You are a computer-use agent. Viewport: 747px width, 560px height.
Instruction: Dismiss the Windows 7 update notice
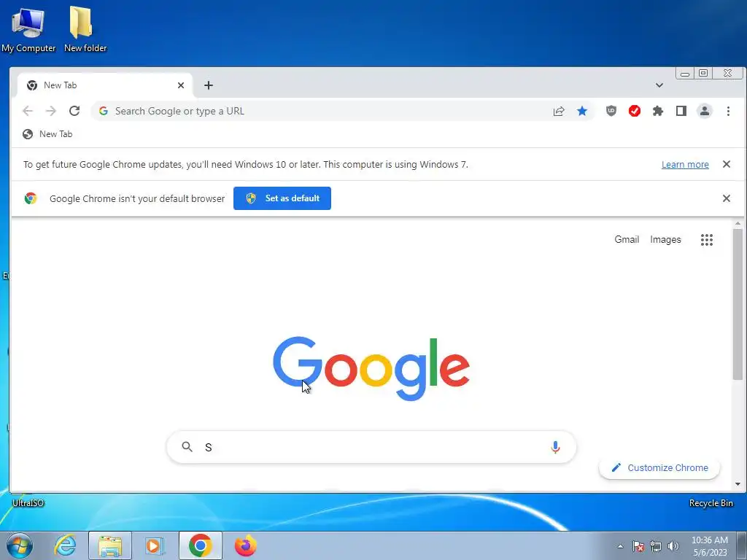(x=727, y=164)
